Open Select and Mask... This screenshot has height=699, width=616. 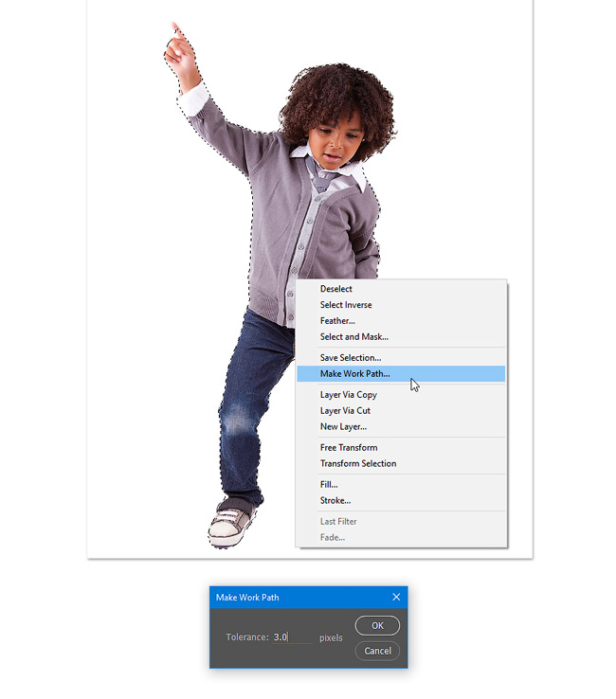(x=401, y=337)
